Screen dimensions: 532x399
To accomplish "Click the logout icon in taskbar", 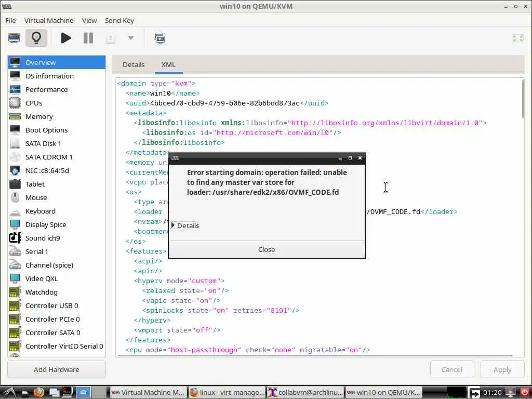I will pyautogui.click(x=474, y=393).
